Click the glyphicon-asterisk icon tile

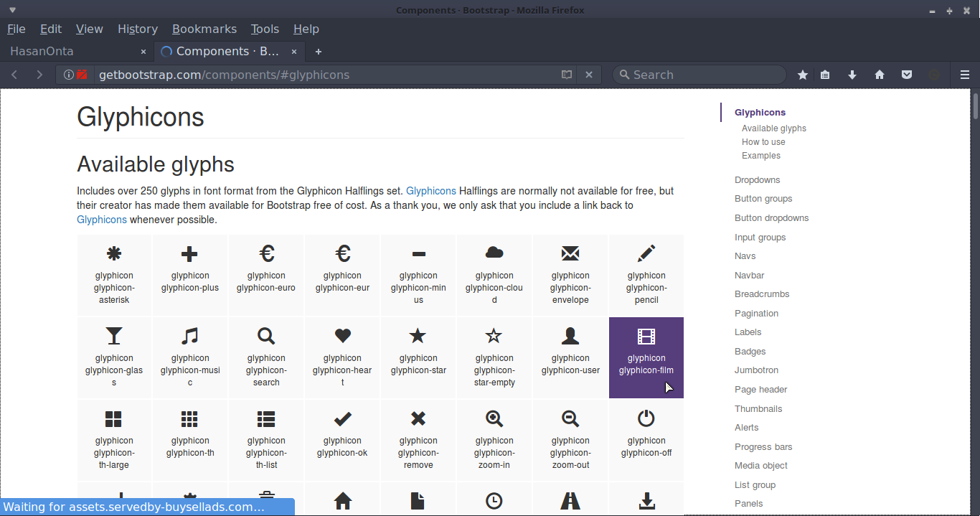114,275
